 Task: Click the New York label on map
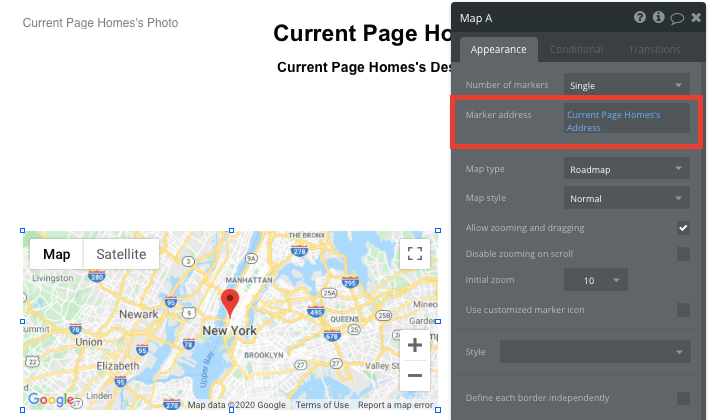point(229,330)
